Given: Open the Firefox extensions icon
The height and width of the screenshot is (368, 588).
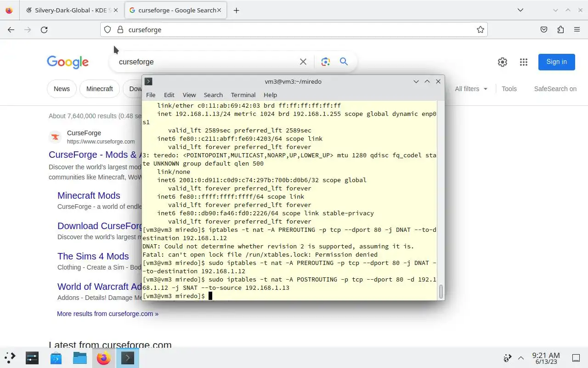Looking at the screenshot, I should pos(560,29).
